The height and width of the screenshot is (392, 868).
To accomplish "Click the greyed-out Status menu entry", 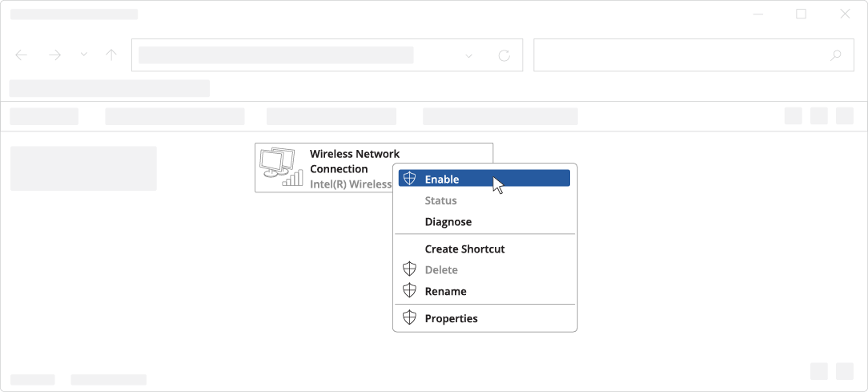I will (440, 200).
